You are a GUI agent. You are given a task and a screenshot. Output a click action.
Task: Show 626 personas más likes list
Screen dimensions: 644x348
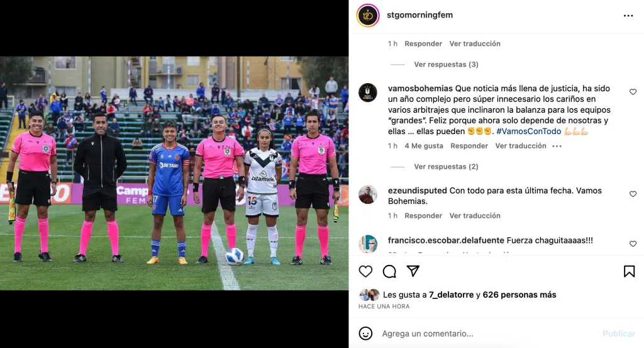(x=519, y=295)
